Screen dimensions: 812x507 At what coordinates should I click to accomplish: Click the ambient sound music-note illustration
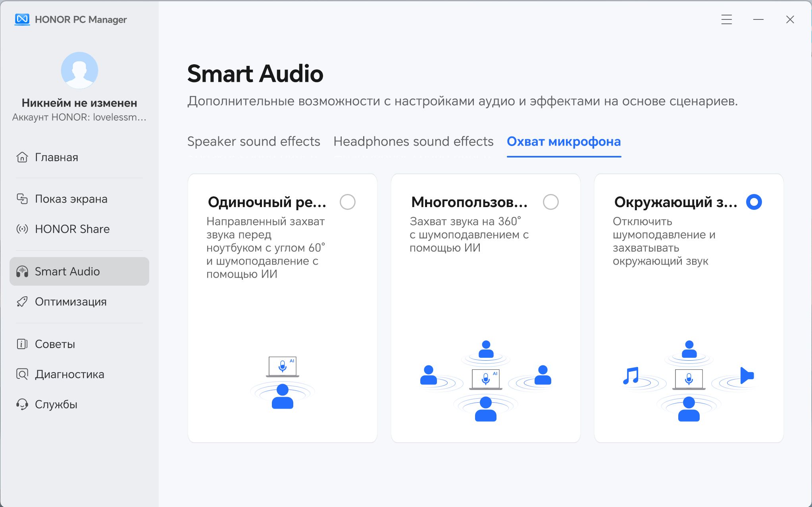689,381
